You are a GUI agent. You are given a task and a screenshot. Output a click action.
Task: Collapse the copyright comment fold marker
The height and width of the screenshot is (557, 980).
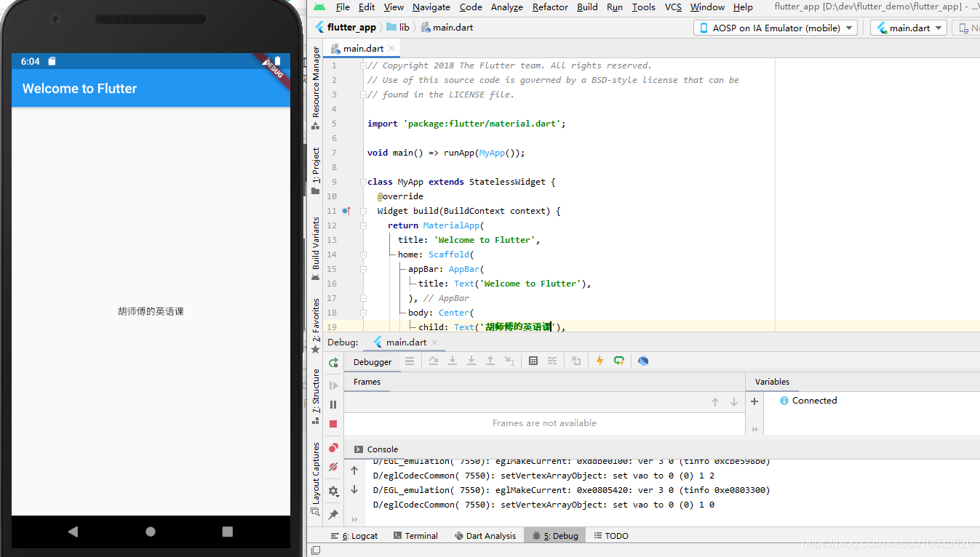[362, 65]
